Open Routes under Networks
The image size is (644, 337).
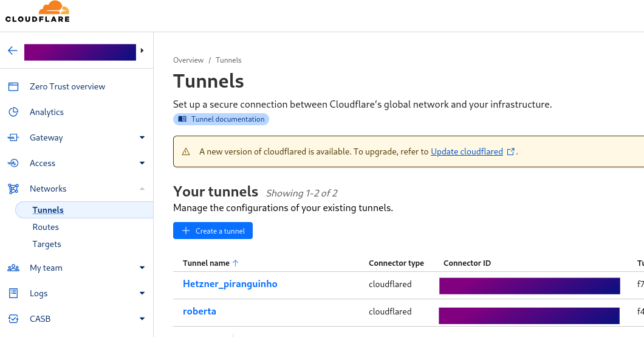click(x=46, y=228)
